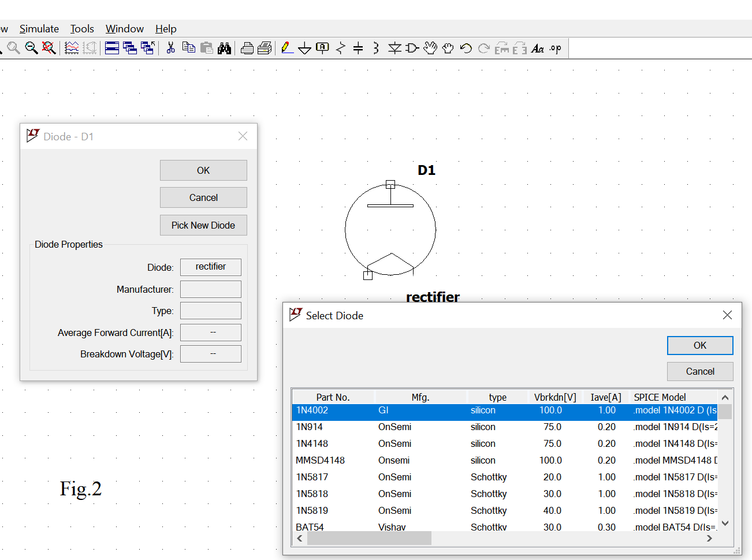Add a SPICE directive with .op icon
The height and width of the screenshot is (560, 752).
click(555, 48)
